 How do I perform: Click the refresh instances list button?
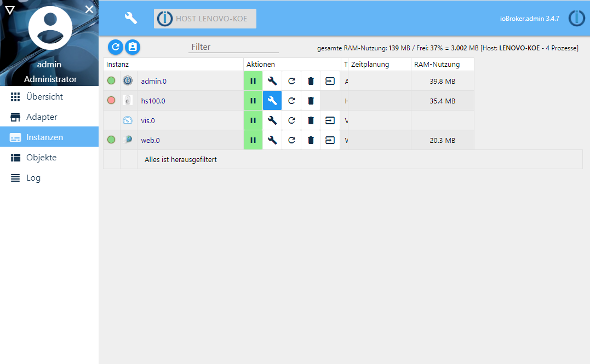(115, 47)
